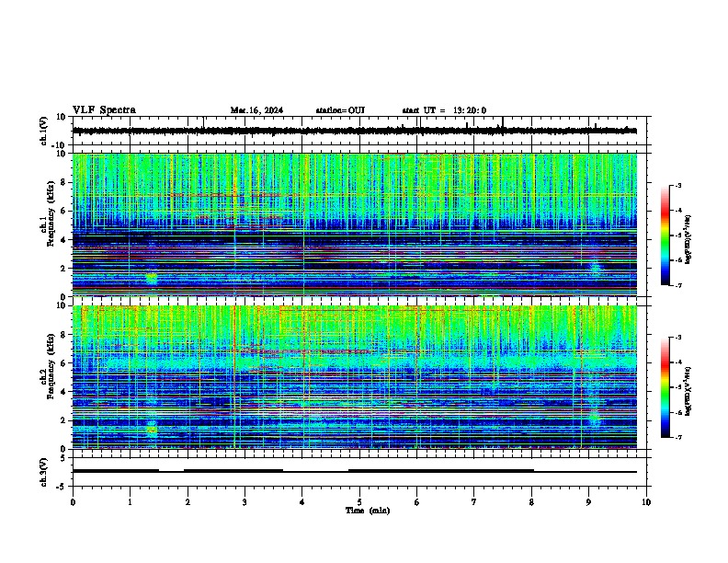Viewport: 728px width, 563px height.
Task: Click time axis tick label "3"
Action: [x=245, y=502]
